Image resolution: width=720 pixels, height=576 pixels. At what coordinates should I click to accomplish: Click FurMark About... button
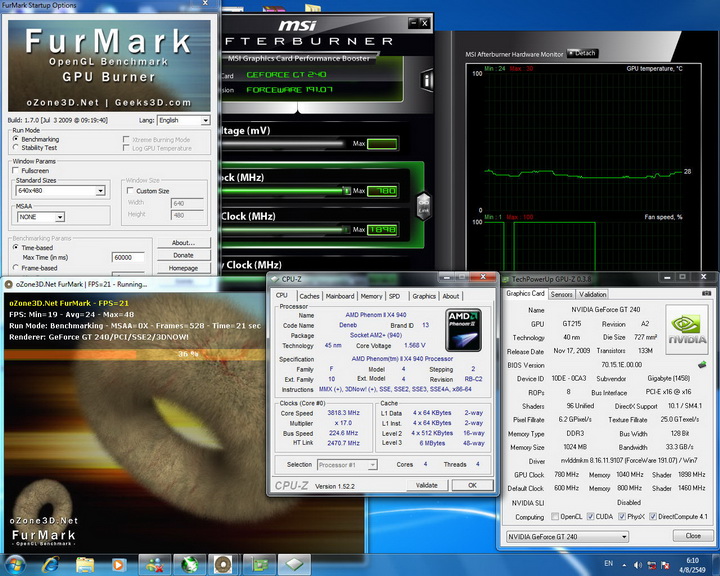click(x=184, y=243)
